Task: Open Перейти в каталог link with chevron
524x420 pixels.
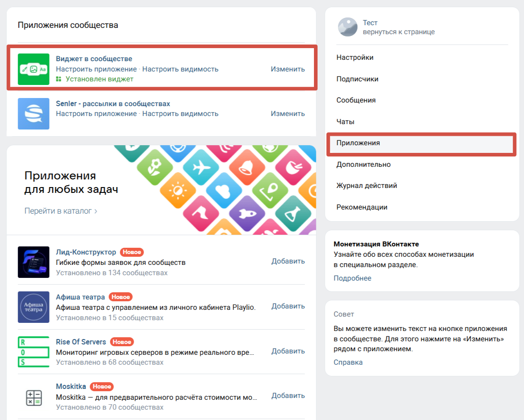Action: coord(61,211)
